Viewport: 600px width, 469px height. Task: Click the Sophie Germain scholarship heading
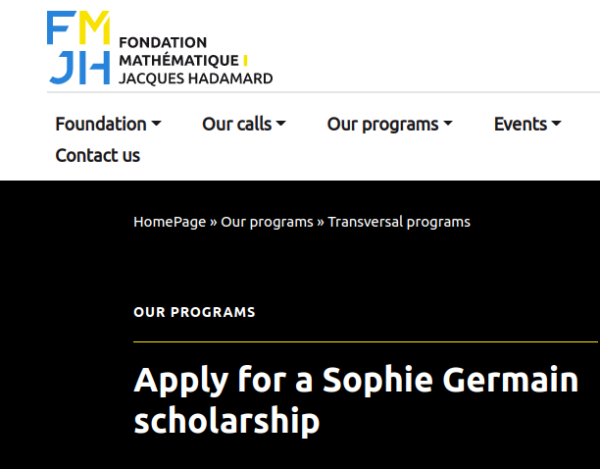pos(356,400)
